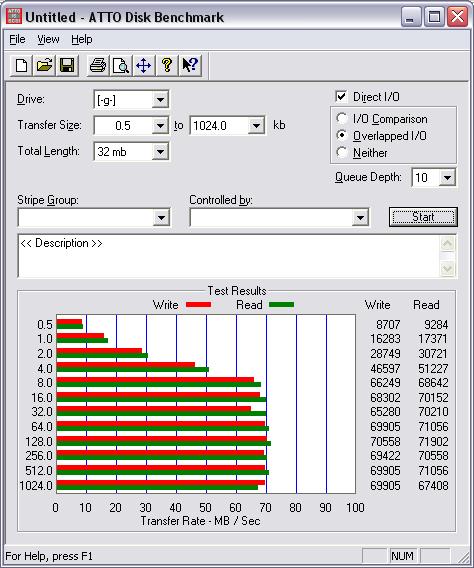
Task: Select the I/O Comparison radio button
Action: (x=341, y=118)
